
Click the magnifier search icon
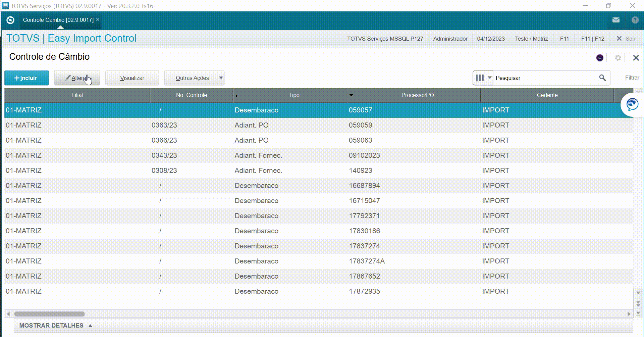[x=602, y=78]
